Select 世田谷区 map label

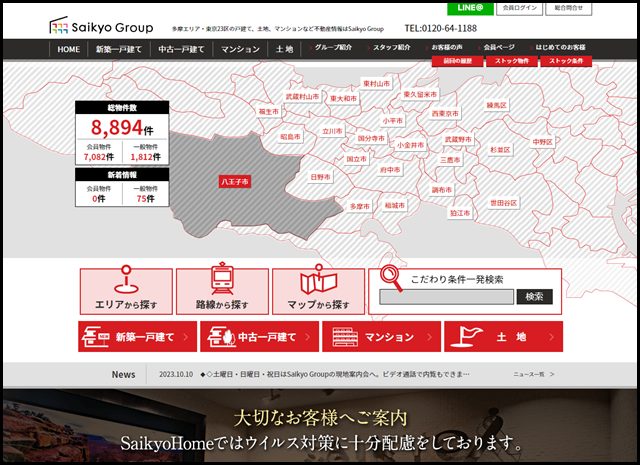[504, 203]
